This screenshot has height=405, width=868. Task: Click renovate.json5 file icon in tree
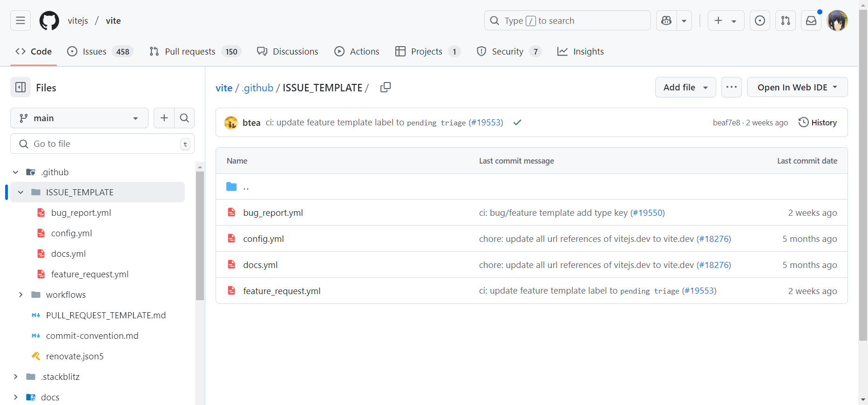pyautogui.click(x=36, y=356)
